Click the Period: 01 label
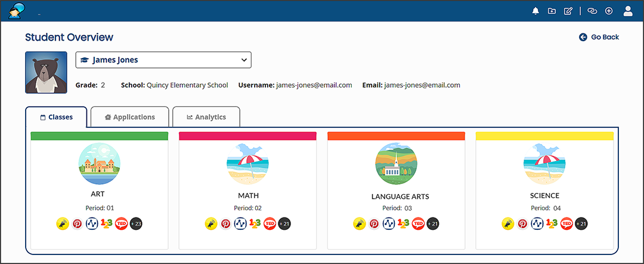644x264 pixels. [100, 208]
